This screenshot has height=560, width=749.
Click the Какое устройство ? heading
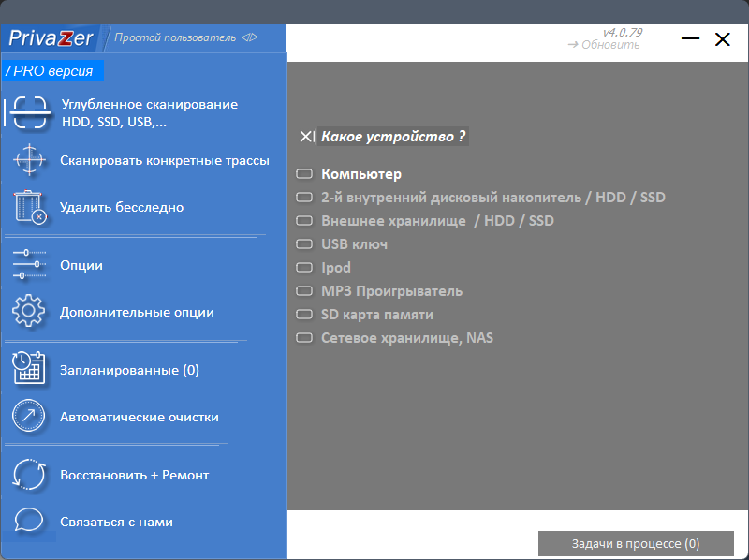pyautogui.click(x=393, y=137)
